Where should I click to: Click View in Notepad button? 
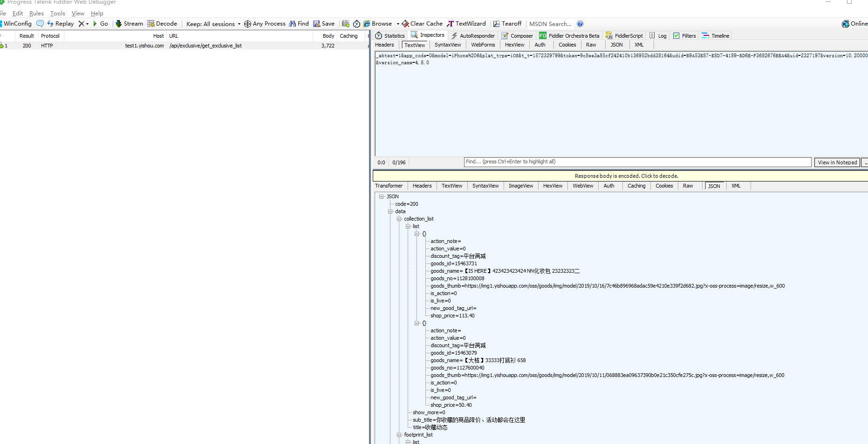click(x=837, y=162)
